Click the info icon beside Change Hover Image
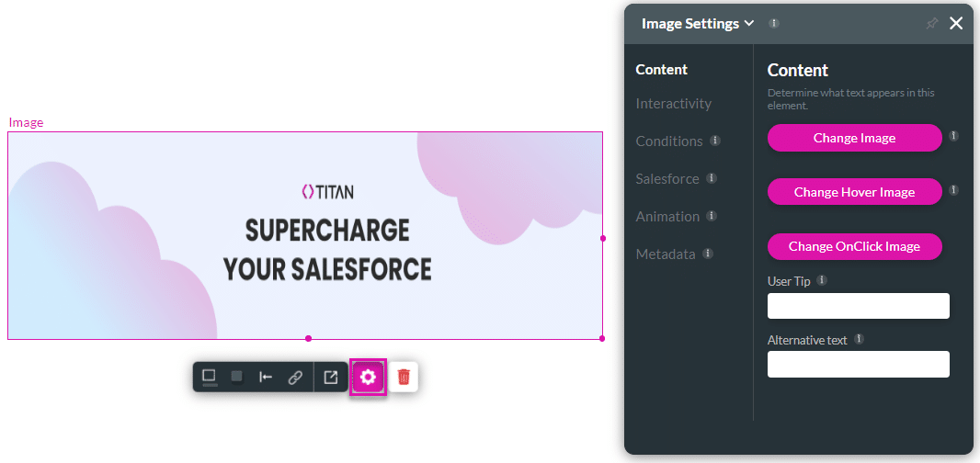This screenshot has height=463, width=980. pos(953,189)
